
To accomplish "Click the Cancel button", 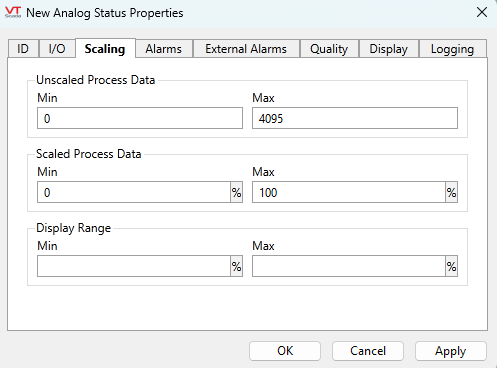I will point(368,351).
